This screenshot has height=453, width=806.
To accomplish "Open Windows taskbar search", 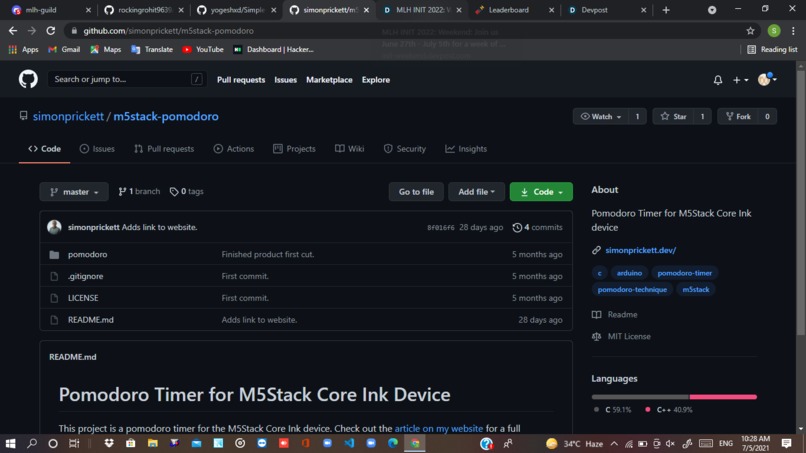I will click(x=32, y=443).
